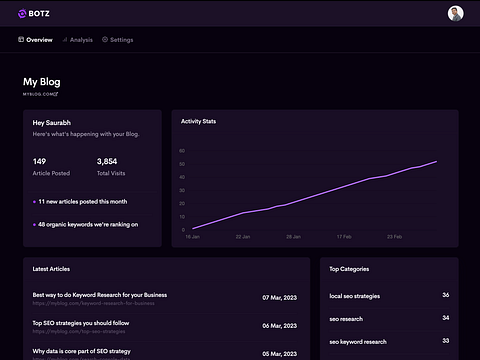Click the Analysis bar-chart icon
The width and height of the screenshot is (480, 360).
coord(65,40)
